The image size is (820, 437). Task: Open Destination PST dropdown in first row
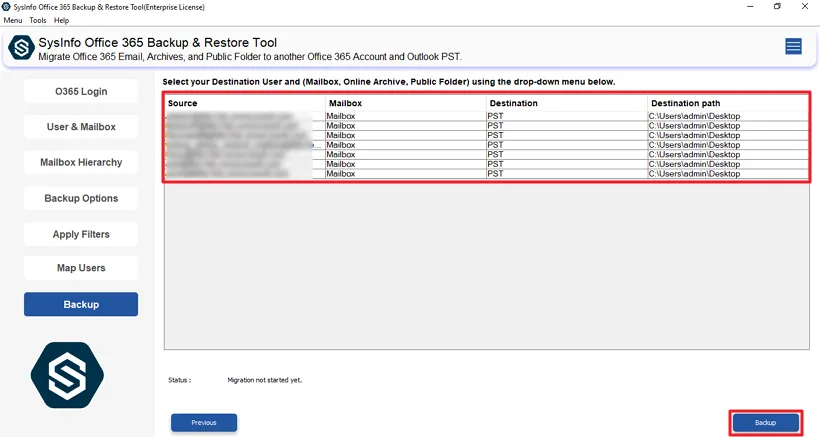pyautogui.click(x=566, y=116)
